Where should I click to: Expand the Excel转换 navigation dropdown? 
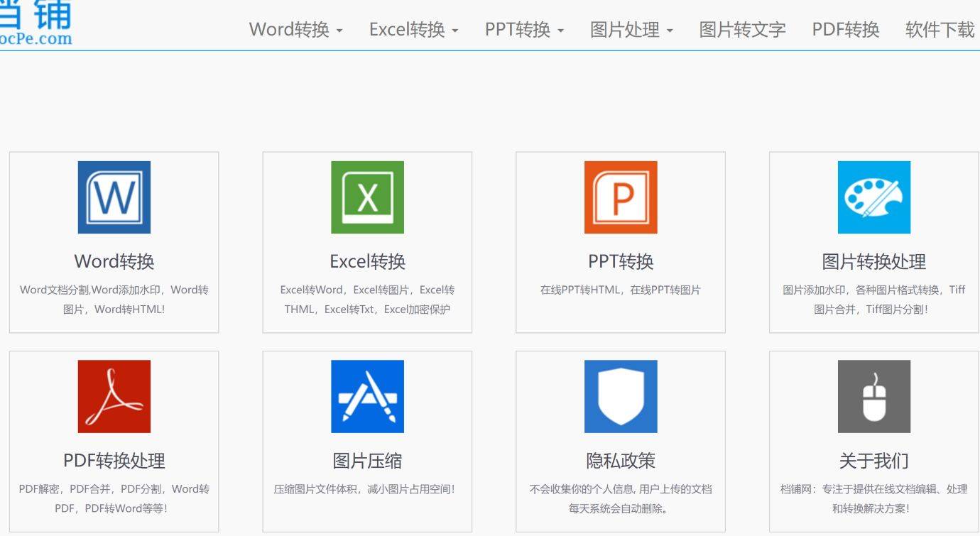(x=414, y=30)
